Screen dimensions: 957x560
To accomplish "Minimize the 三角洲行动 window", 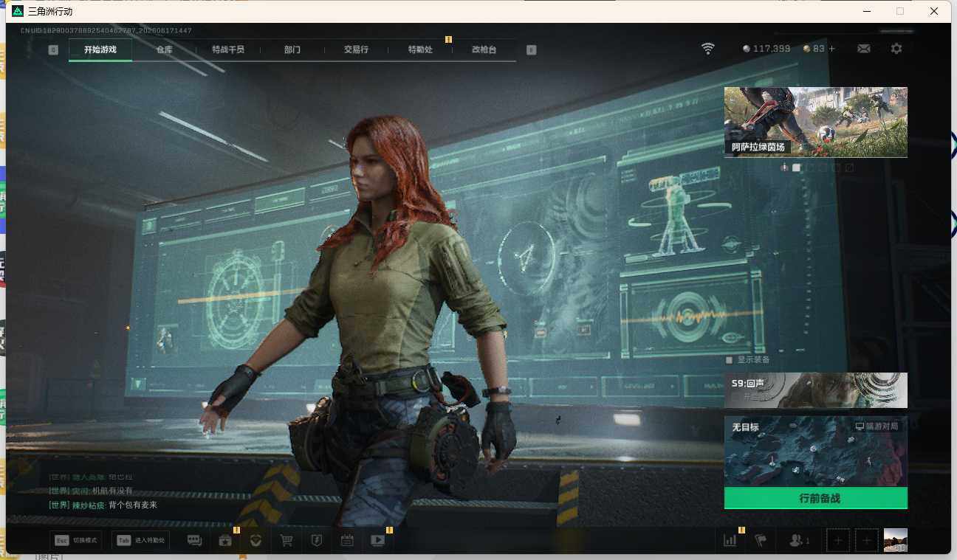I will tap(866, 11).
